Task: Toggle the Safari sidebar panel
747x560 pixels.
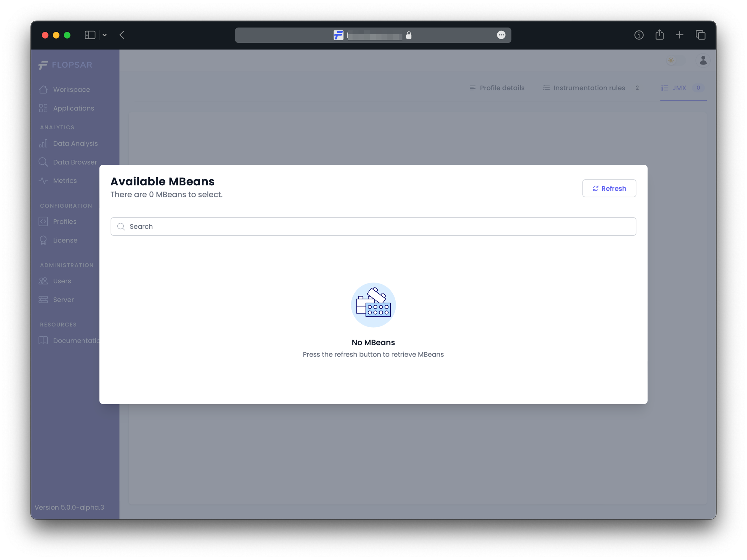Action: tap(90, 35)
